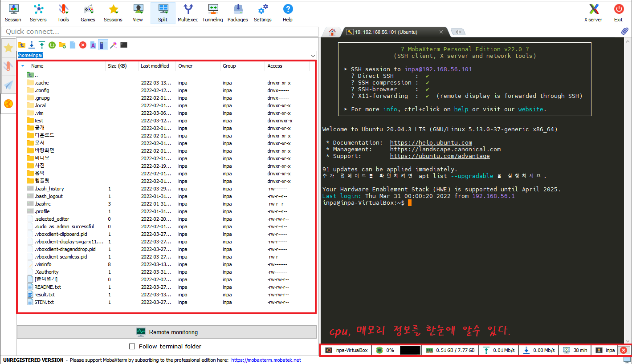
Task: Click the Quick connect field
Action: click(159, 32)
